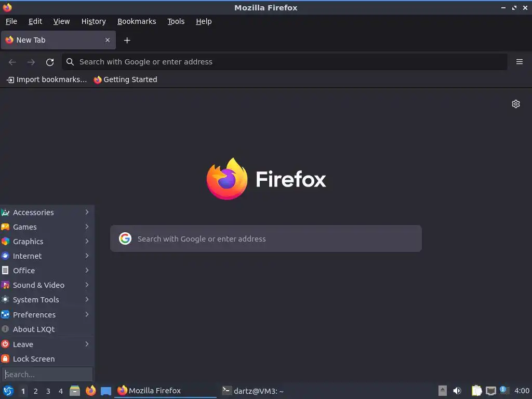Click the Google logo in search box
Image resolution: width=532 pixels, height=399 pixels.
point(125,238)
